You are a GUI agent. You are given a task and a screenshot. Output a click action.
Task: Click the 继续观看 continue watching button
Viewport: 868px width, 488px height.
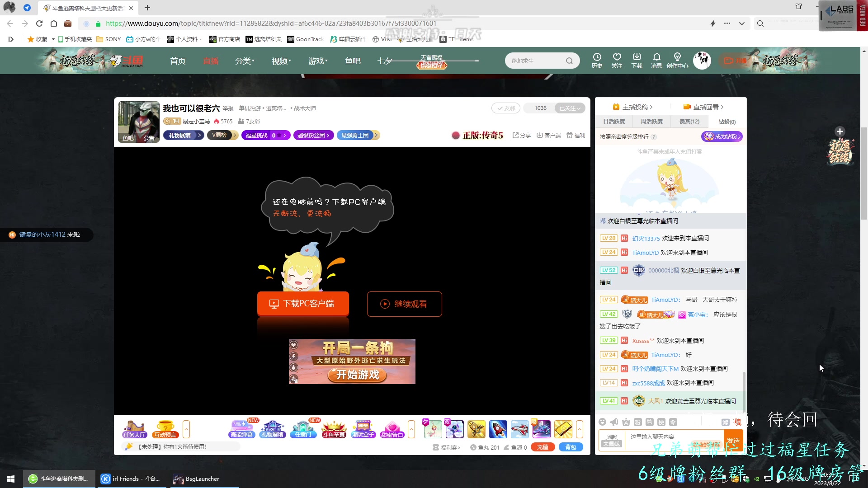pyautogui.click(x=405, y=304)
